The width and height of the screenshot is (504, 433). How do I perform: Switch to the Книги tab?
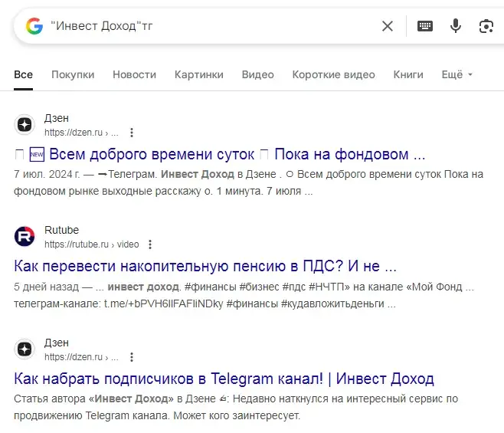click(x=408, y=74)
